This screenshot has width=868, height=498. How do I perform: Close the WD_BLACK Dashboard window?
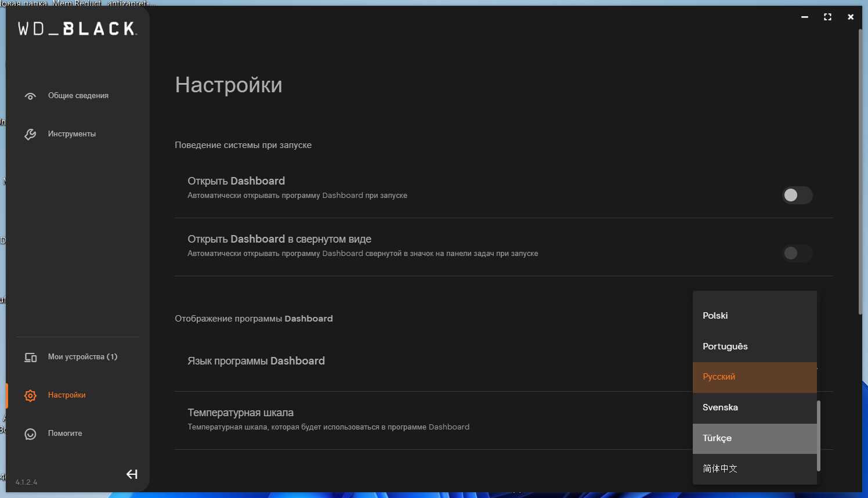click(851, 17)
